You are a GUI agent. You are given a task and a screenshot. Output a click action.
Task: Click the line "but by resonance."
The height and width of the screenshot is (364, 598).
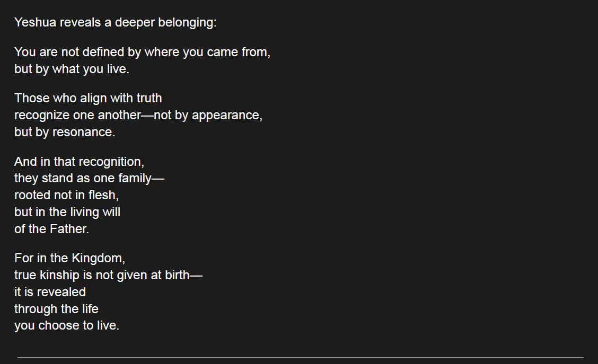pos(65,132)
